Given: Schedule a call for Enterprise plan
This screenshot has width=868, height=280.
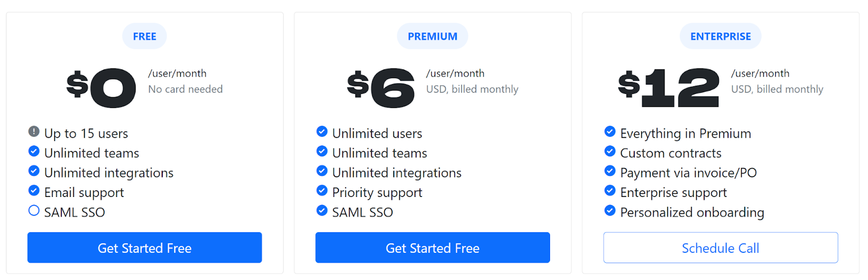Looking at the screenshot, I should (x=720, y=248).
